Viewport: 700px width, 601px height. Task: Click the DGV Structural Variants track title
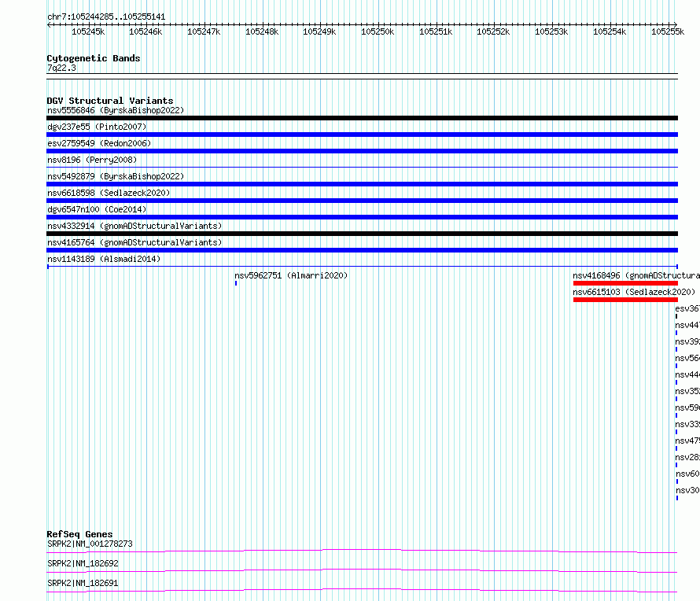[110, 101]
